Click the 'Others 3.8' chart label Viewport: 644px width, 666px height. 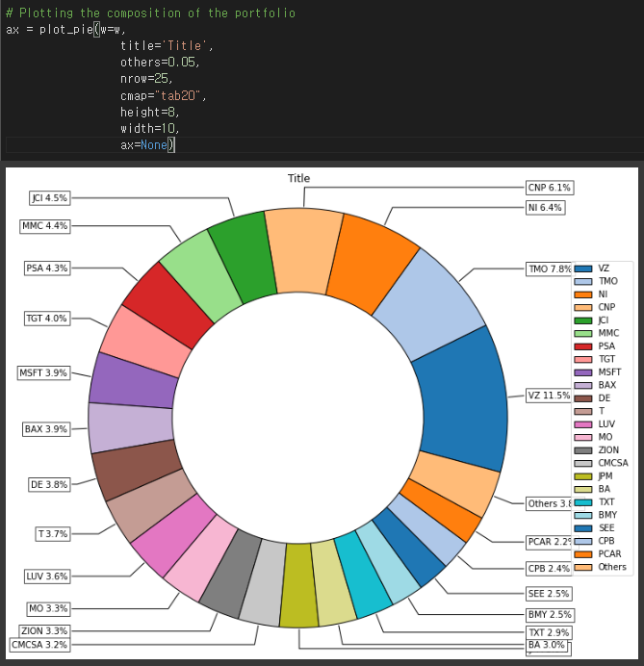coord(550,503)
